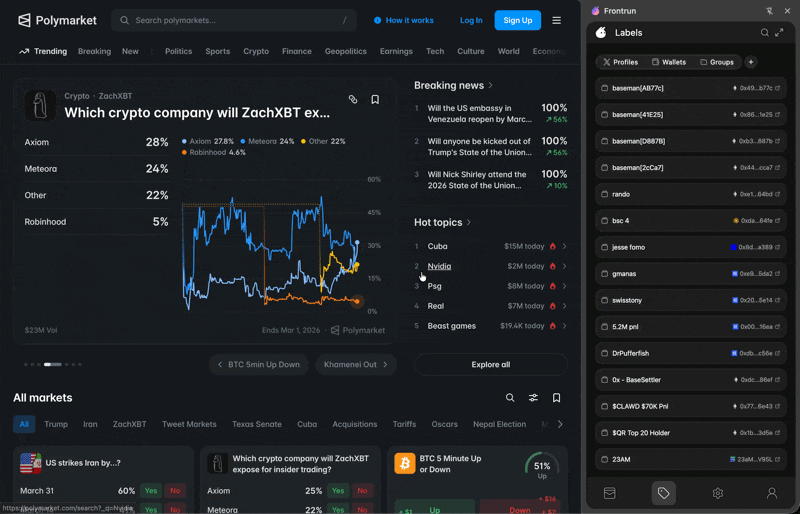Expand the Breaking news section chevron
Image resolution: width=800 pixels, height=514 pixels.
pos(490,85)
